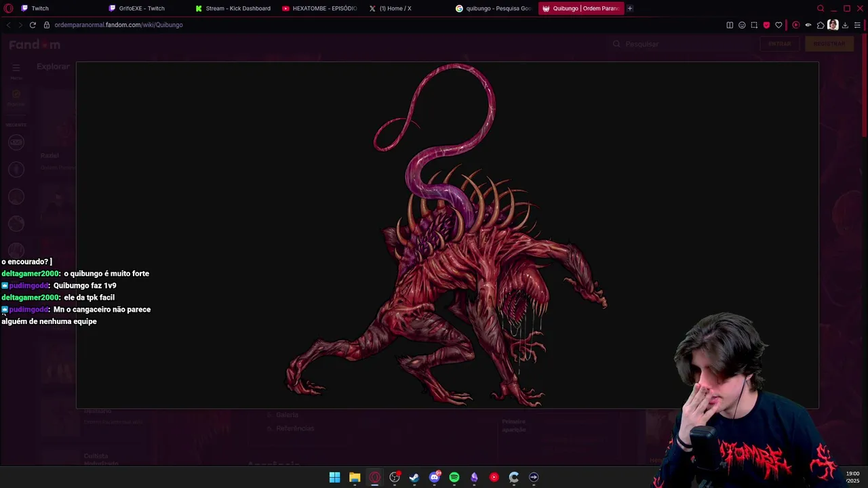Click the site padlock icon in address bar
This screenshot has height=488, width=868.
(47, 25)
